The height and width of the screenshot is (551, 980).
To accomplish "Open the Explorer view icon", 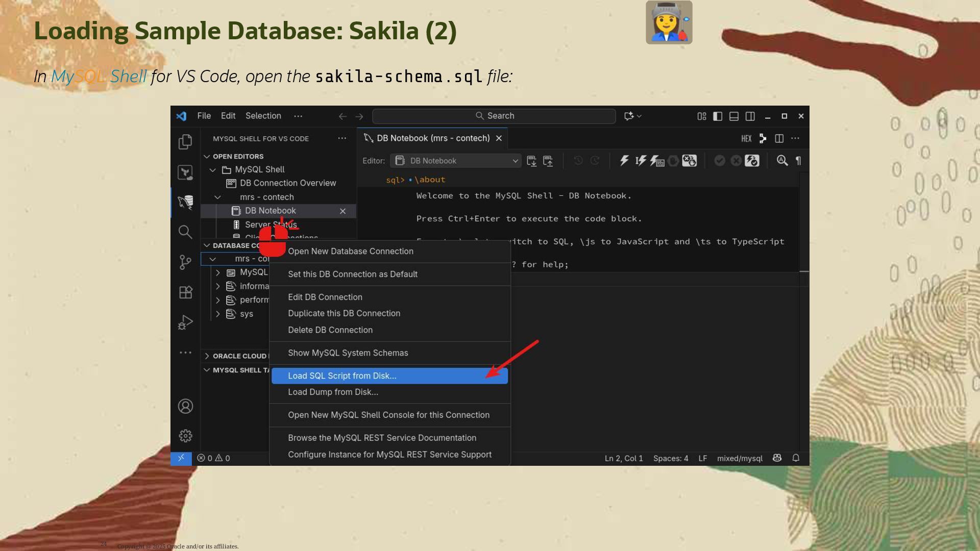I will click(185, 141).
